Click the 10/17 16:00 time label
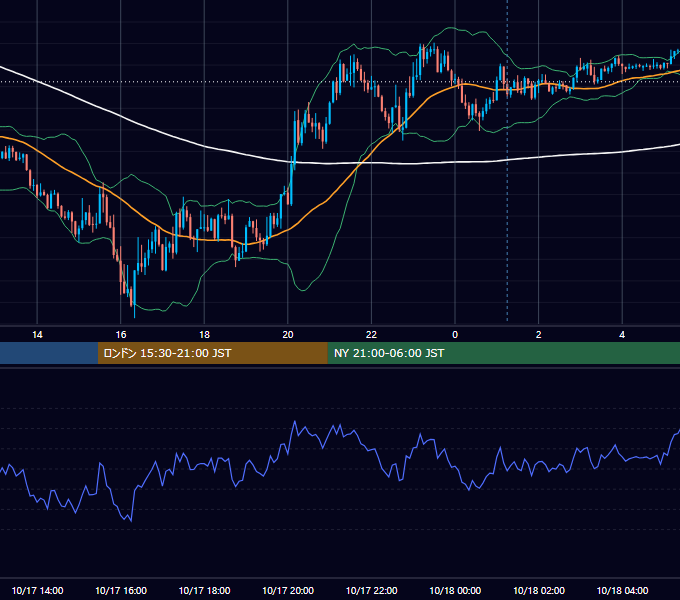The image size is (680, 600). click(x=121, y=590)
